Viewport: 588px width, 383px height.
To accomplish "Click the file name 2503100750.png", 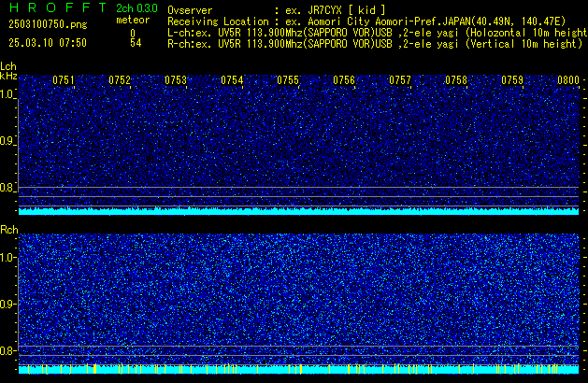I will 48,24.
